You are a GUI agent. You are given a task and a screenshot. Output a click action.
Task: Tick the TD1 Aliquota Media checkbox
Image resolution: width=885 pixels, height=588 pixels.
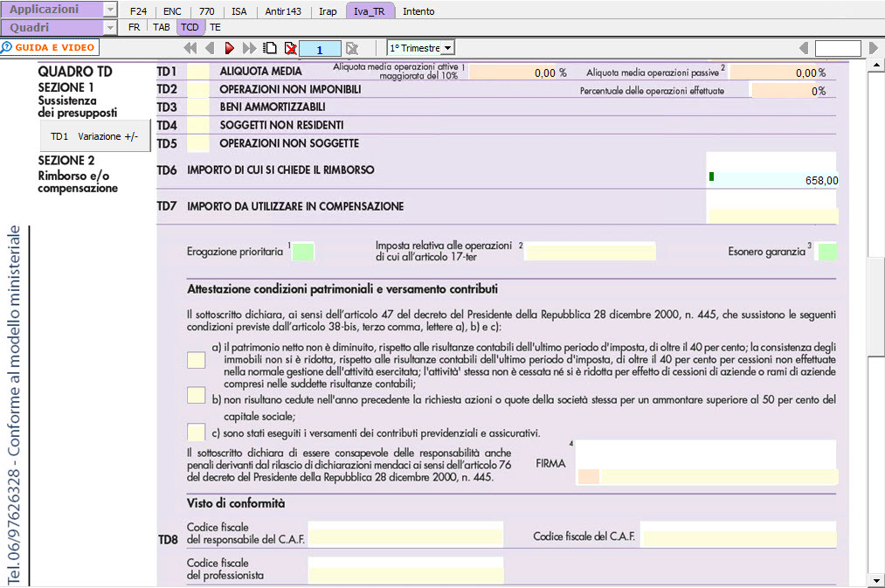[197, 72]
